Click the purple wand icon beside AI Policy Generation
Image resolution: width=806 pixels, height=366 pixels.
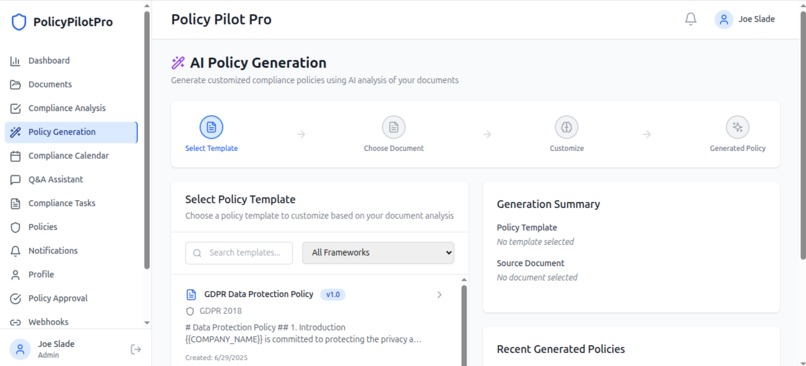178,63
